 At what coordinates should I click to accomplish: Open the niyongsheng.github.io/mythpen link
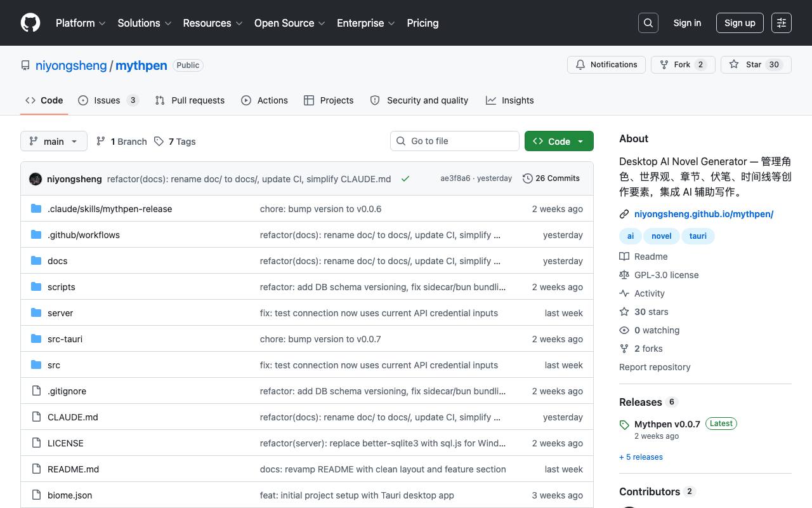(x=704, y=214)
